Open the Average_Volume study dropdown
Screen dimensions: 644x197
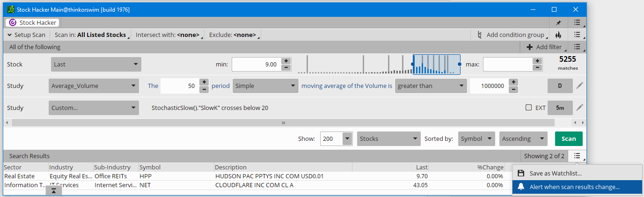click(x=94, y=86)
